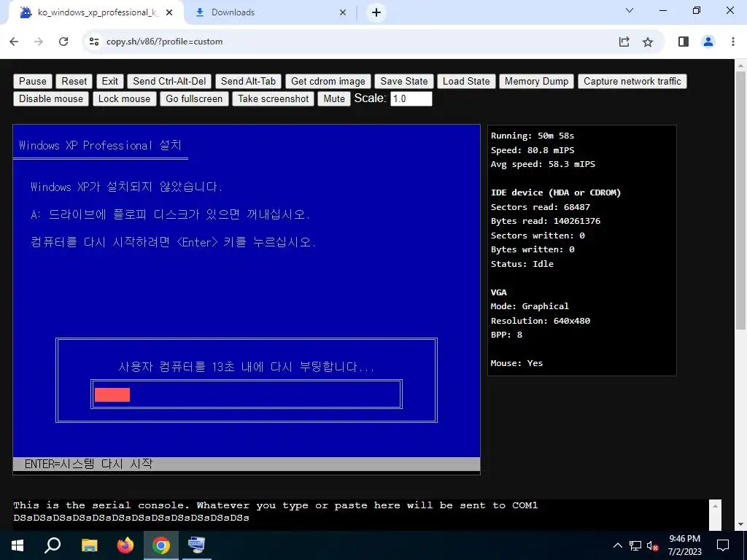Click Get cdrom image button
The height and width of the screenshot is (560, 747).
(x=328, y=81)
